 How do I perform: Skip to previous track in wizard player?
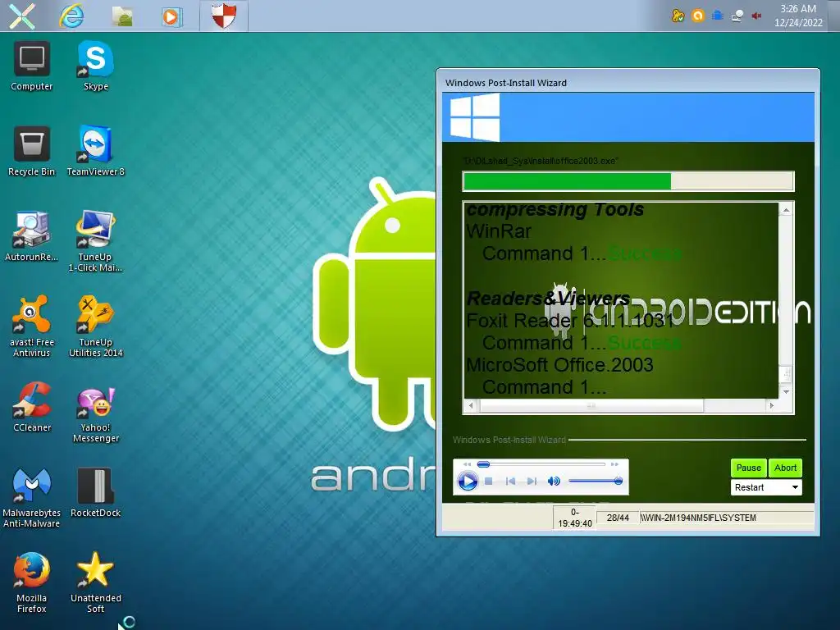(510, 481)
